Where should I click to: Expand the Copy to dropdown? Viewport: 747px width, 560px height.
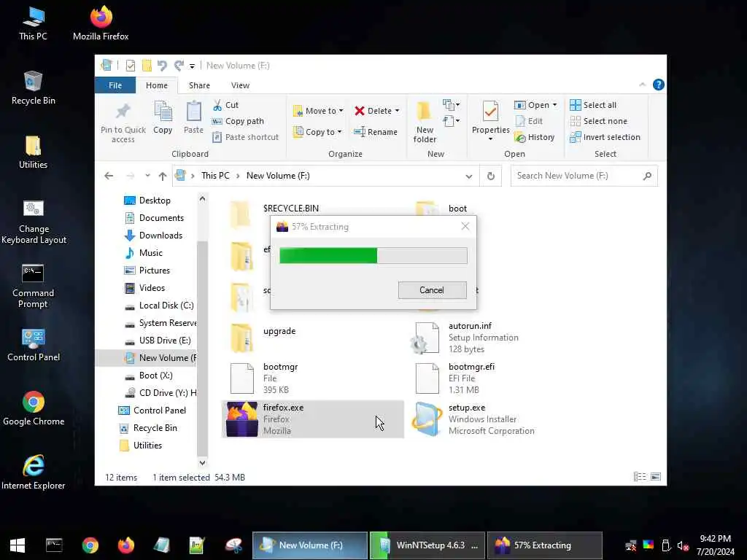point(340,132)
